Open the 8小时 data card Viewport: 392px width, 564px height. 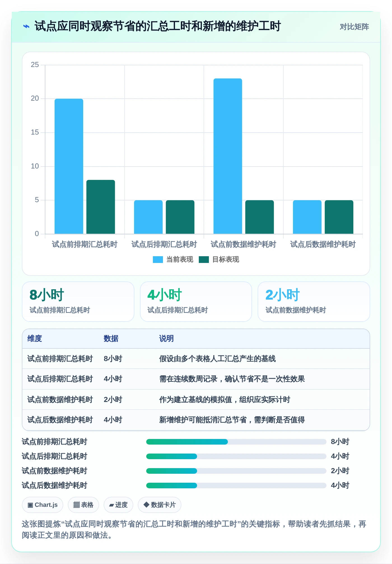click(x=78, y=302)
